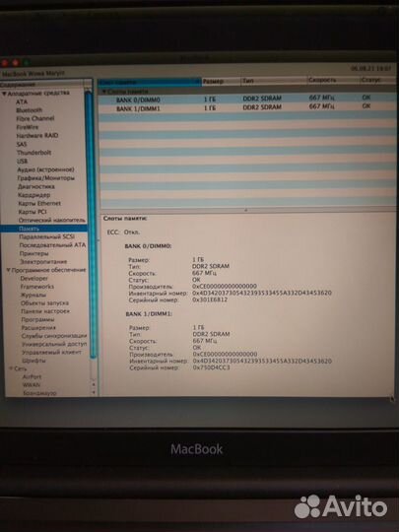This screenshot has width=399, height=532.
Task: Select Журналы in the sidebar
Action: pos(33,295)
